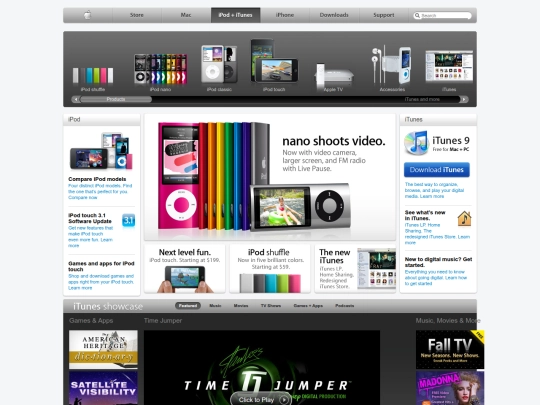The height and width of the screenshot is (405, 540).
Task: Click the iTunes sidebar header
Action: coord(438,120)
